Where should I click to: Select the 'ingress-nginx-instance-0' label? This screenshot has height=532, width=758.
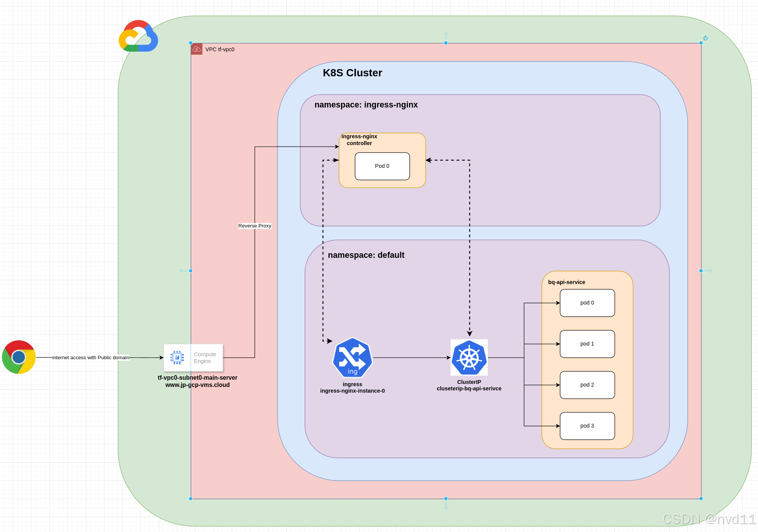point(352,391)
